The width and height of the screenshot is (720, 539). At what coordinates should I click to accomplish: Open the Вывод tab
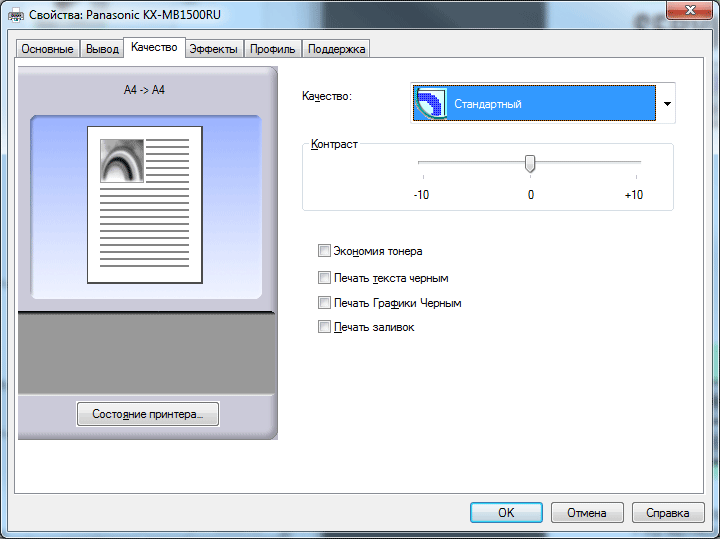point(102,49)
